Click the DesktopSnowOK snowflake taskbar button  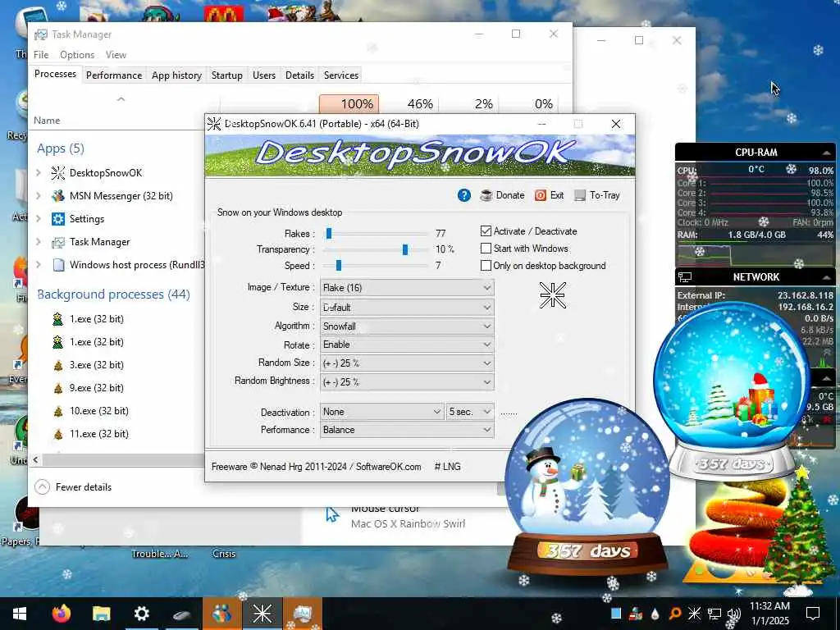click(262, 614)
